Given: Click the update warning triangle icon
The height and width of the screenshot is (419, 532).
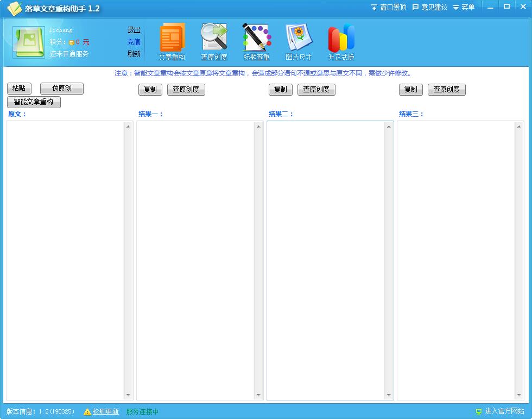Looking at the screenshot, I should tap(87, 411).
